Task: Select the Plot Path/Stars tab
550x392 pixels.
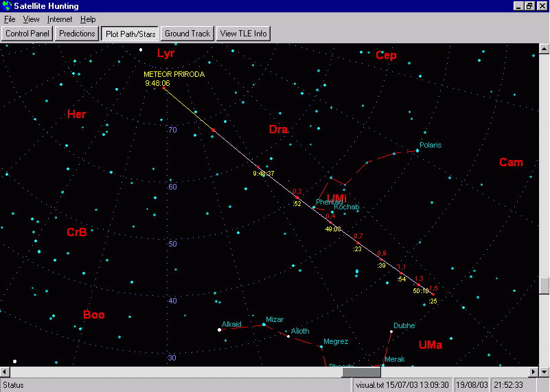Action: (130, 34)
